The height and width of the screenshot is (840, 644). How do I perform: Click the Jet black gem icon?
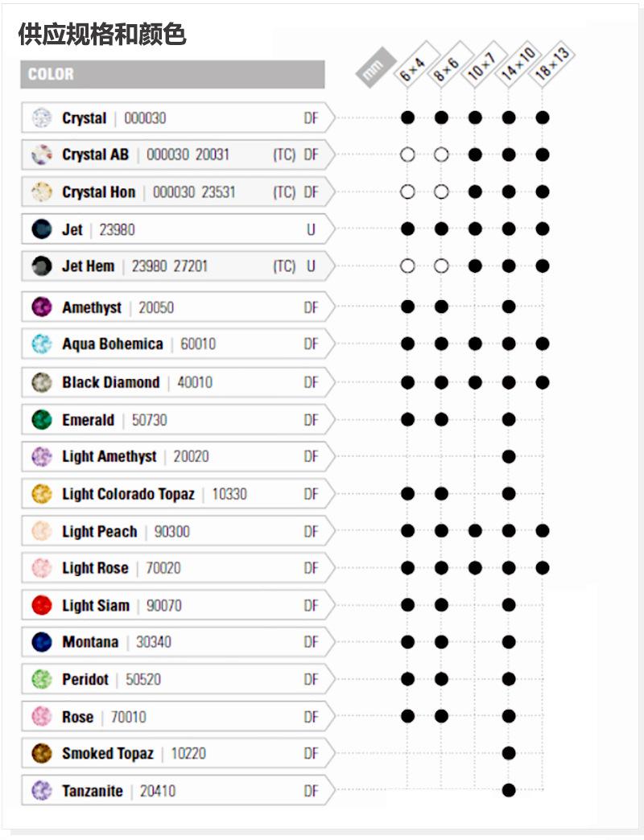tap(41, 230)
